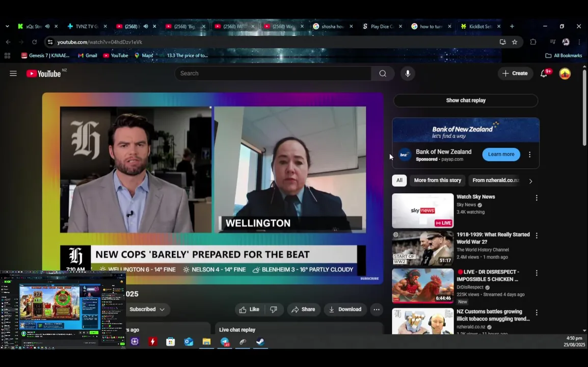The width and height of the screenshot is (588, 367).
Task: Bookmark this page with the star icon
Action: coord(515,42)
